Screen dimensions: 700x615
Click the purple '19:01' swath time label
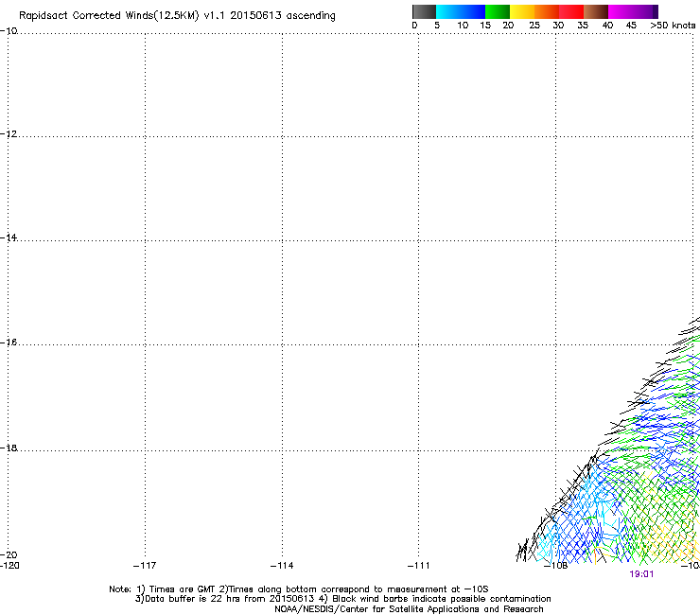(641, 574)
